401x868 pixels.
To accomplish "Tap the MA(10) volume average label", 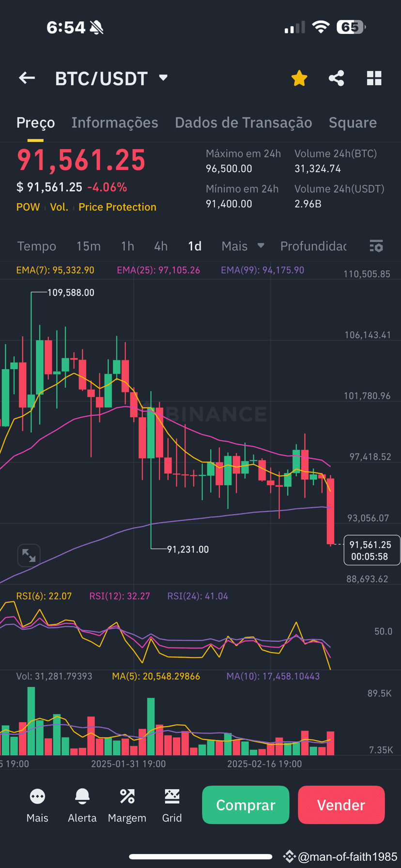I will (x=273, y=676).
